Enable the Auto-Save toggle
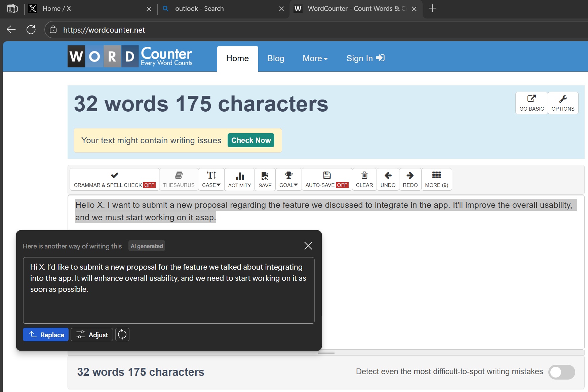This screenshot has height=392, width=588. coord(326,180)
